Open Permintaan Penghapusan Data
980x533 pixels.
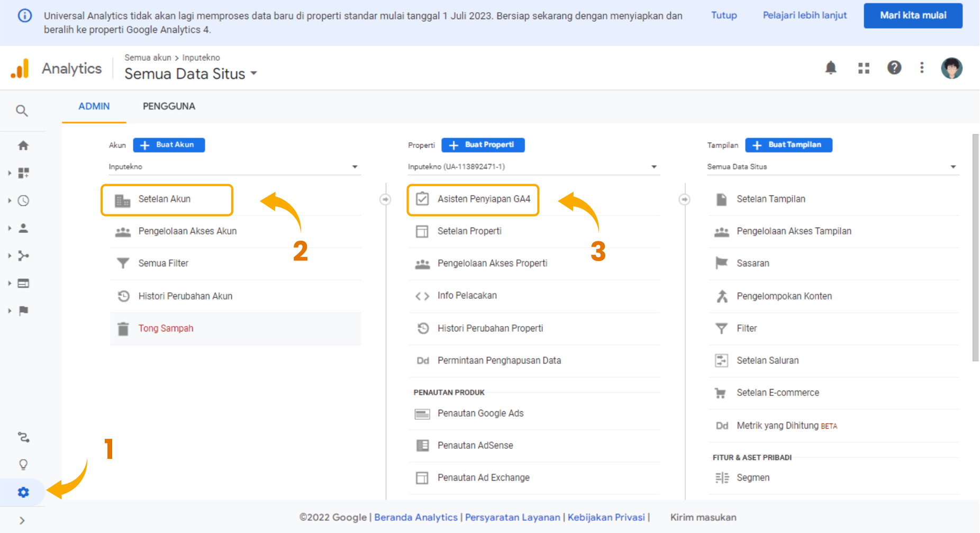point(534,360)
